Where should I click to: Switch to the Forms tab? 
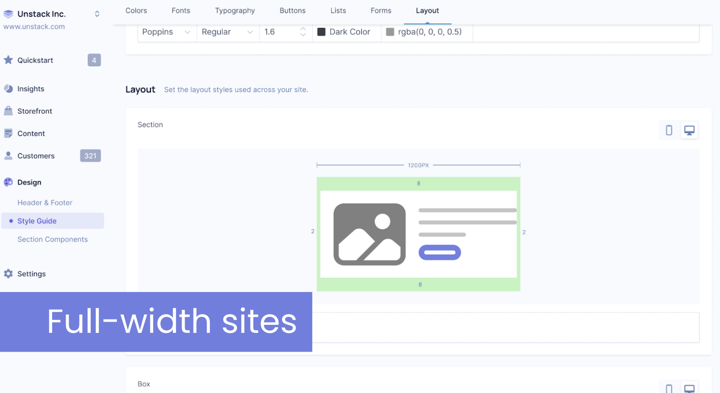point(381,11)
